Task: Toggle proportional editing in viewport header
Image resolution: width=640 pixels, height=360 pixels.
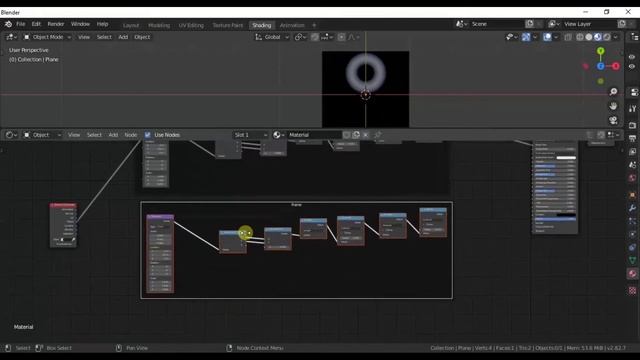Action: pos(342,37)
